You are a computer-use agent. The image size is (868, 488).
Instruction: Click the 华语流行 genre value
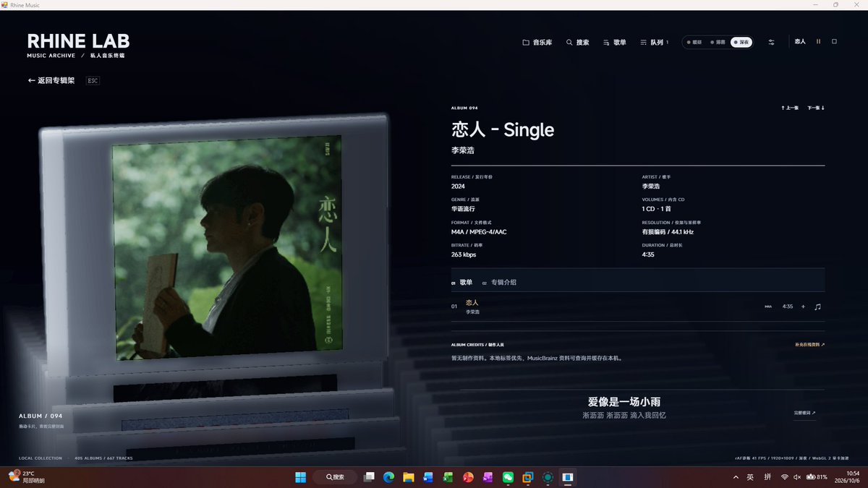pos(463,209)
